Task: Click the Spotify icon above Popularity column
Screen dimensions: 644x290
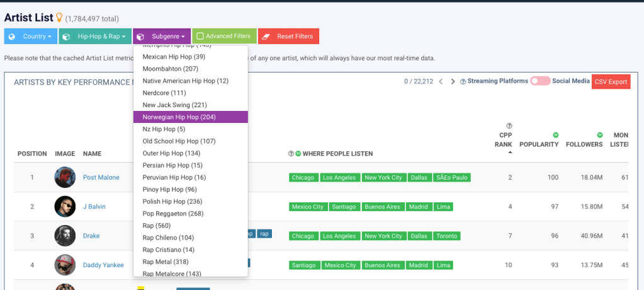Action: pyautogui.click(x=556, y=135)
